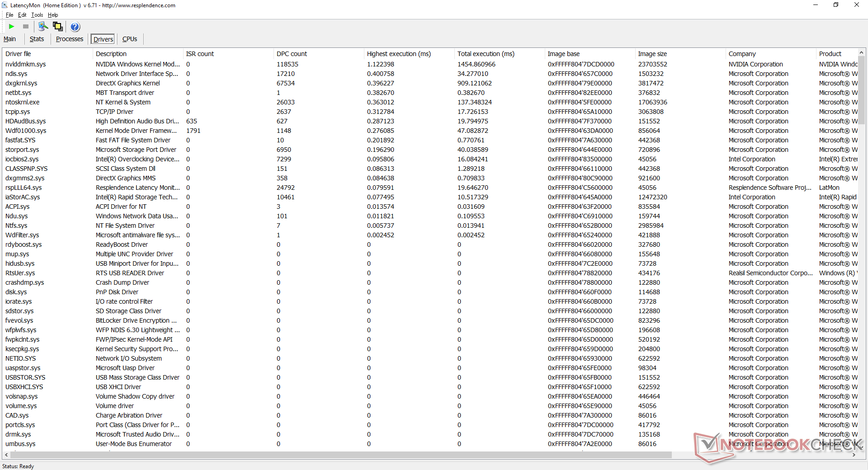Click Resplendence Software Proj... company cell
This screenshot has height=470, width=868.
click(x=770, y=188)
